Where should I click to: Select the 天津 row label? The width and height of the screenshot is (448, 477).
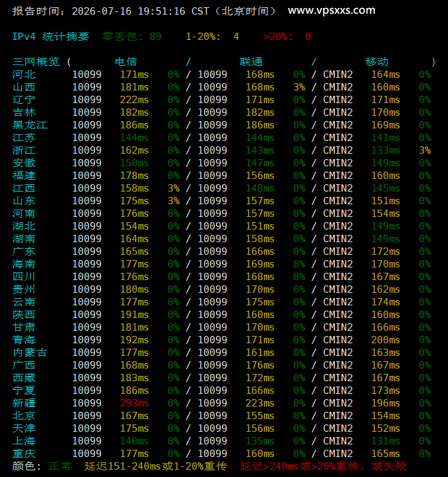24,428
